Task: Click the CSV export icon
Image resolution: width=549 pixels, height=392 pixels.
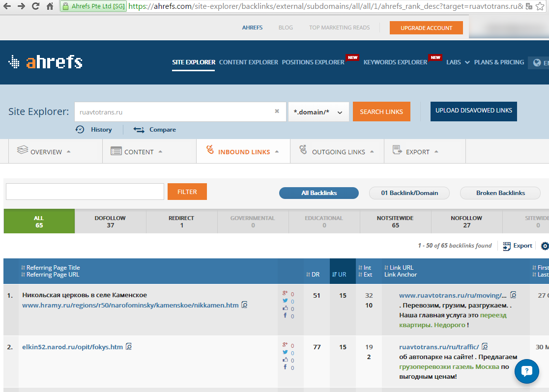Action: pyautogui.click(x=507, y=246)
